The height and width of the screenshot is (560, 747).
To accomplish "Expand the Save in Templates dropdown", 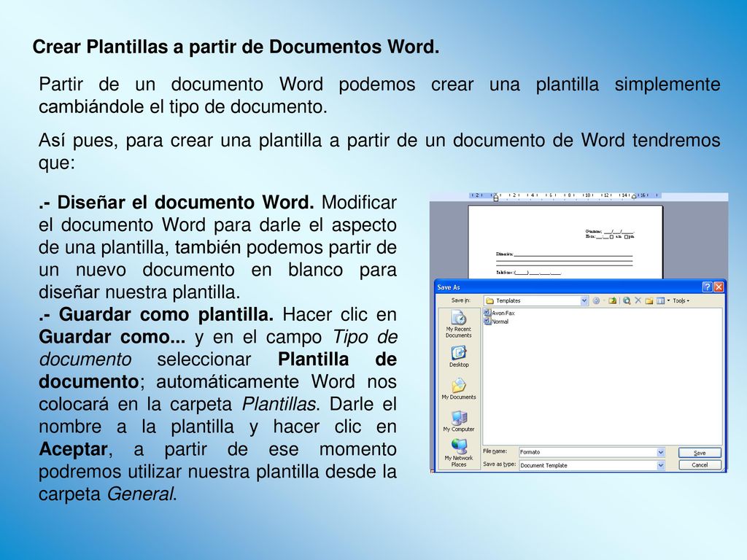I will pyautogui.click(x=584, y=301).
